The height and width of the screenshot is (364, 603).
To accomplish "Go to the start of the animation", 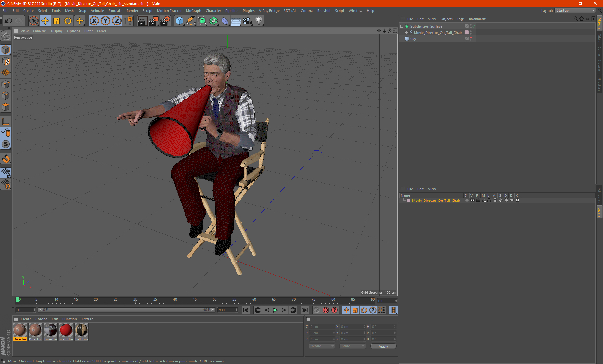I will [x=246, y=310].
